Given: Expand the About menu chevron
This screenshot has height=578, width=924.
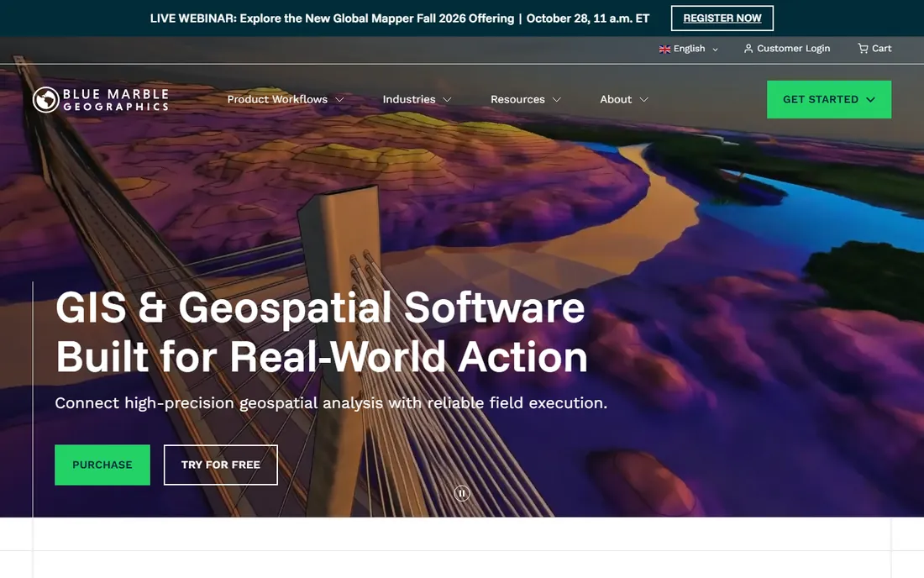Looking at the screenshot, I should 644,100.
